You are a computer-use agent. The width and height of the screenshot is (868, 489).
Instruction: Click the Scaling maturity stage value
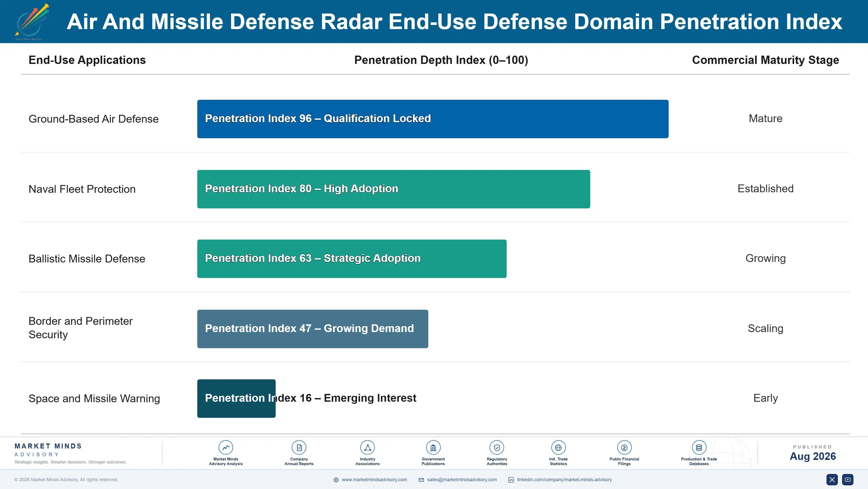(x=765, y=328)
